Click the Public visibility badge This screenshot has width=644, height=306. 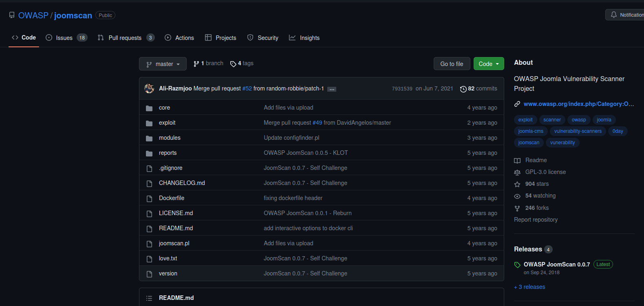[105, 15]
